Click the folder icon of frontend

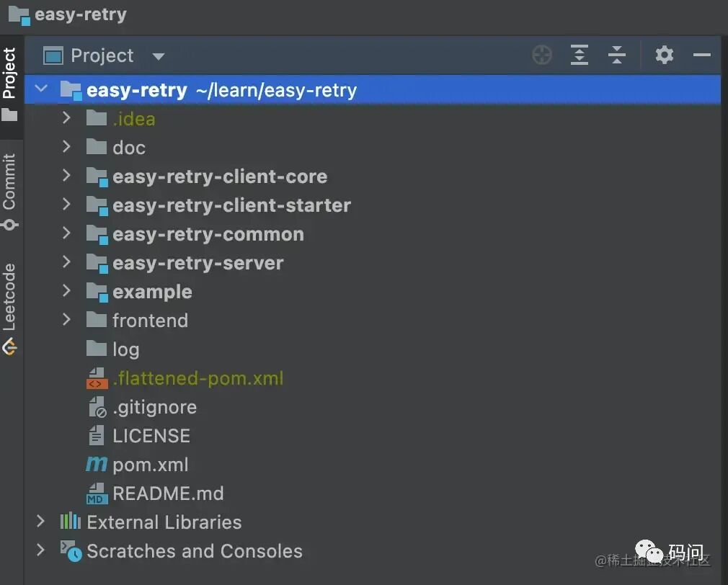pos(97,320)
